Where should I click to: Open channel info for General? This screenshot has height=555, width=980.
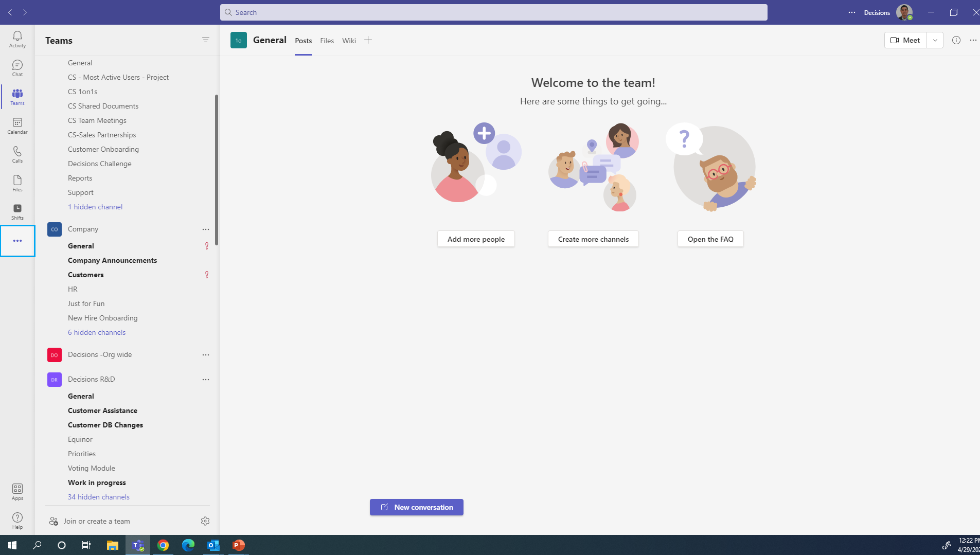pos(956,40)
